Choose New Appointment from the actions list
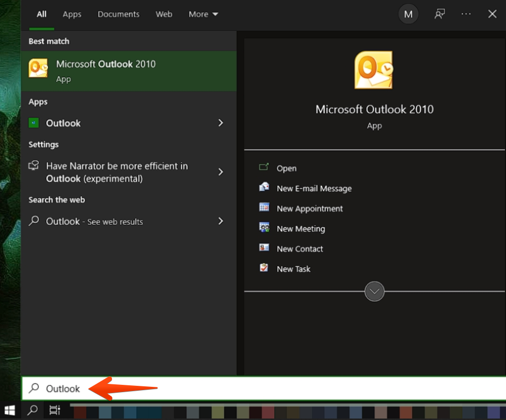The height and width of the screenshot is (420, 506). [x=309, y=209]
